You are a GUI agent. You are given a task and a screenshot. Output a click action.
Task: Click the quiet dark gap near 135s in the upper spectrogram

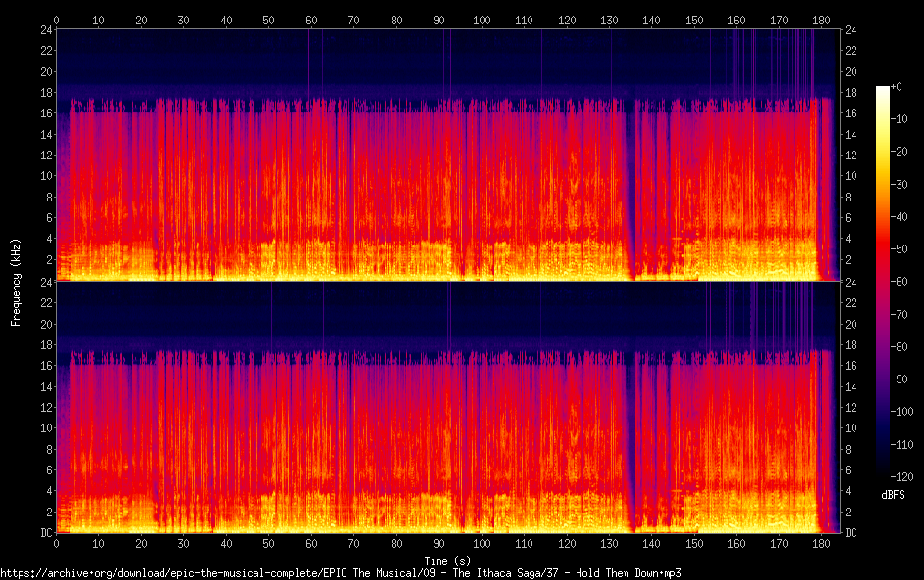pos(631,196)
